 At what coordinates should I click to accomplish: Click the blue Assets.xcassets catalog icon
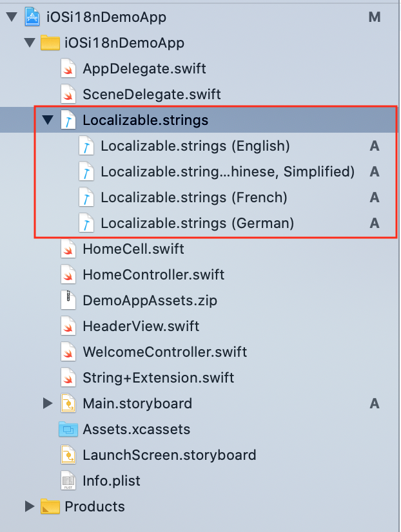[68, 429]
